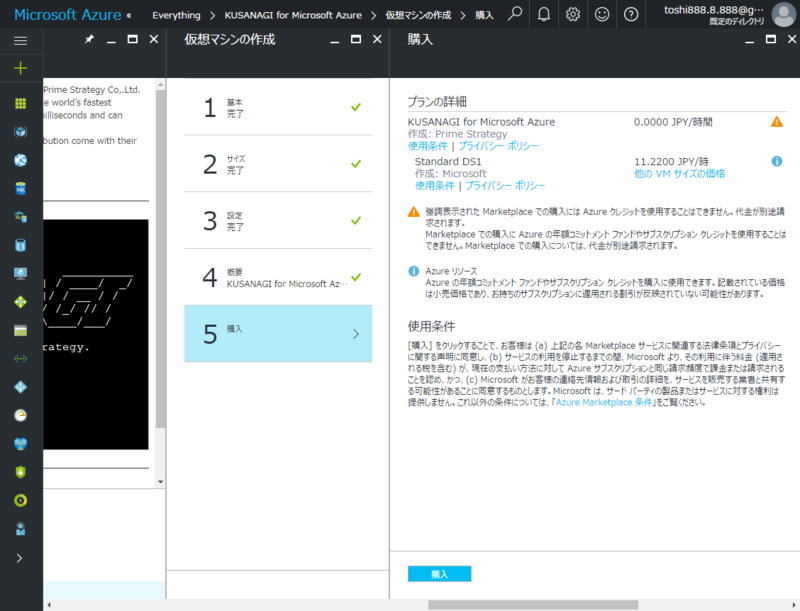Open App Services globe icon
800x611 pixels.
tap(20, 160)
